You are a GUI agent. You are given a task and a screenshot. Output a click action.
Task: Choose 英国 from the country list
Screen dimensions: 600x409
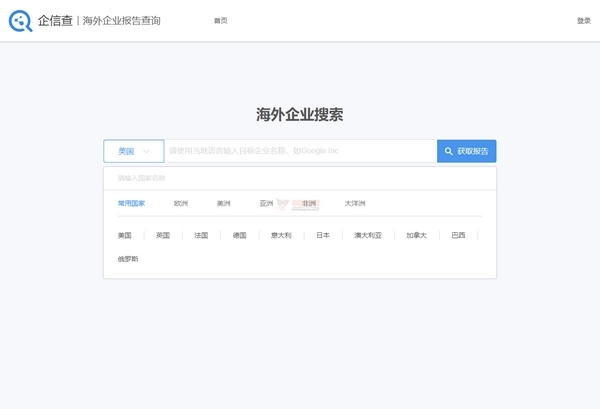click(x=163, y=235)
